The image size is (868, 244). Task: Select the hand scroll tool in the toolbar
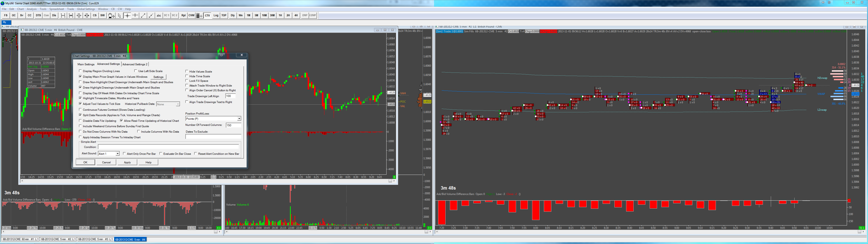coord(111,16)
